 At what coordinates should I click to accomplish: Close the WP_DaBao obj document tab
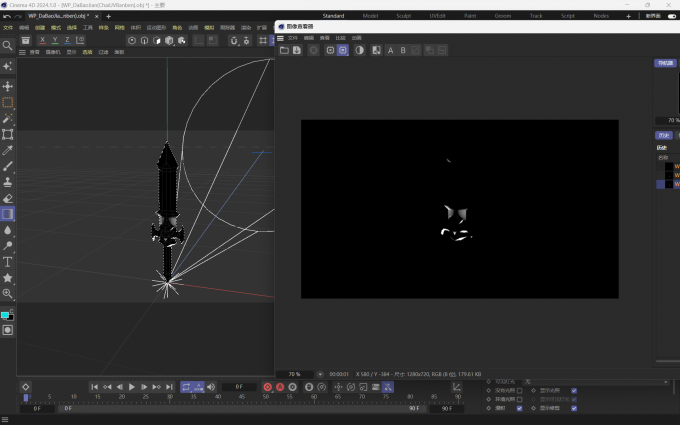pos(96,16)
